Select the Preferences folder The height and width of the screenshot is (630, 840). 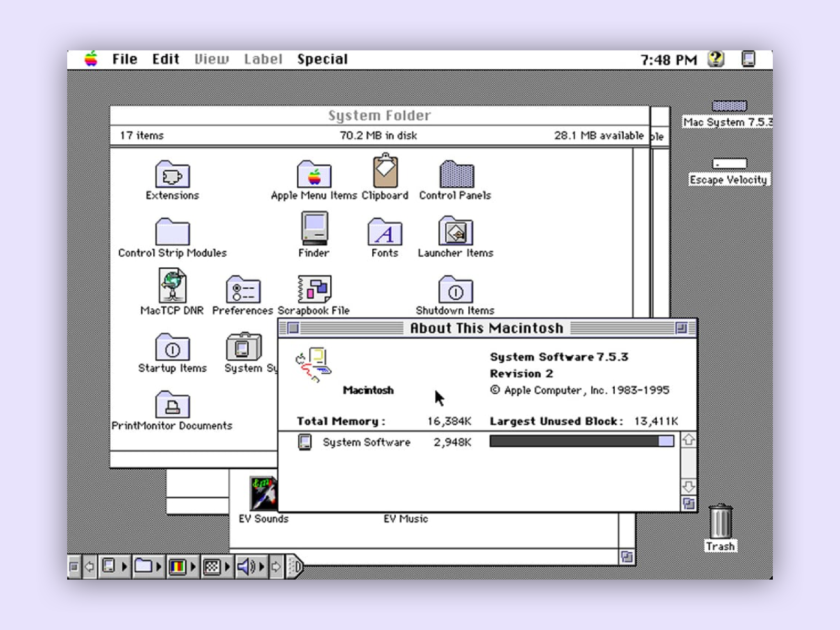(x=243, y=289)
